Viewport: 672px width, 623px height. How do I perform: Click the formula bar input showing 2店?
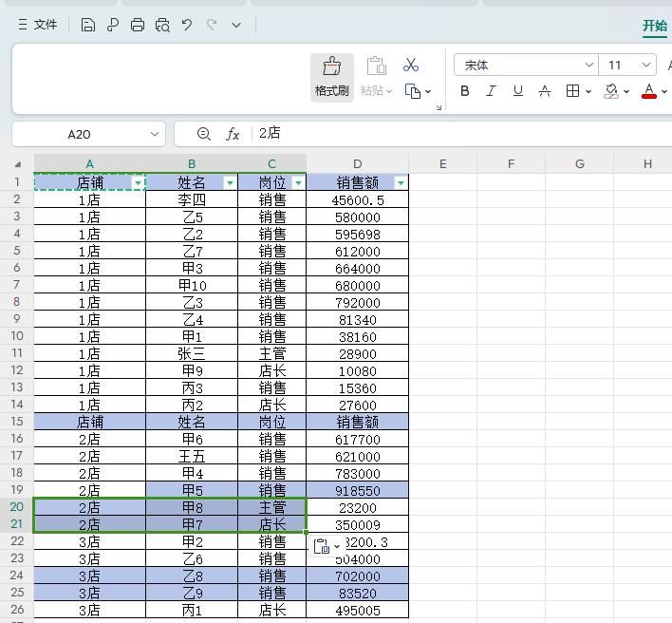pyautogui.click(x=456, y=134)
